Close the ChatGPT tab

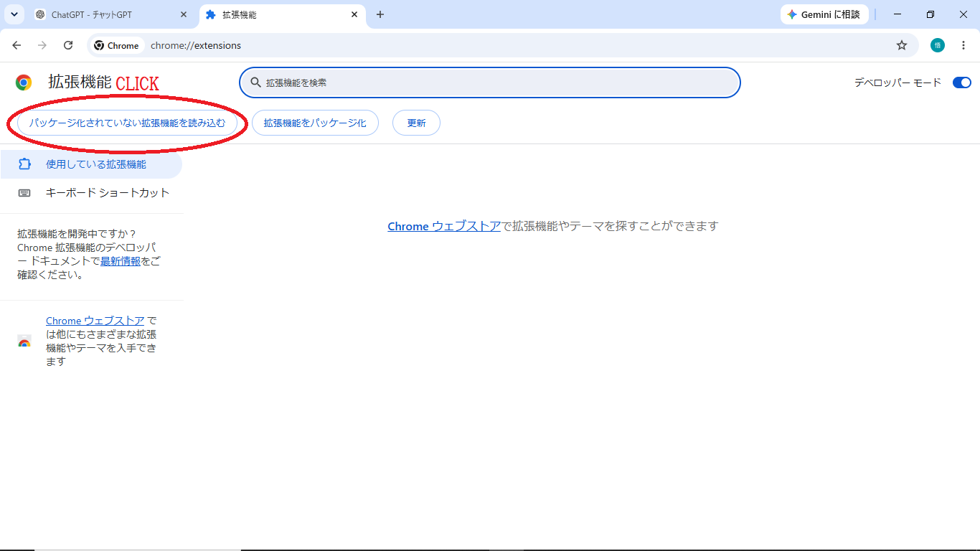click(183, 14)
